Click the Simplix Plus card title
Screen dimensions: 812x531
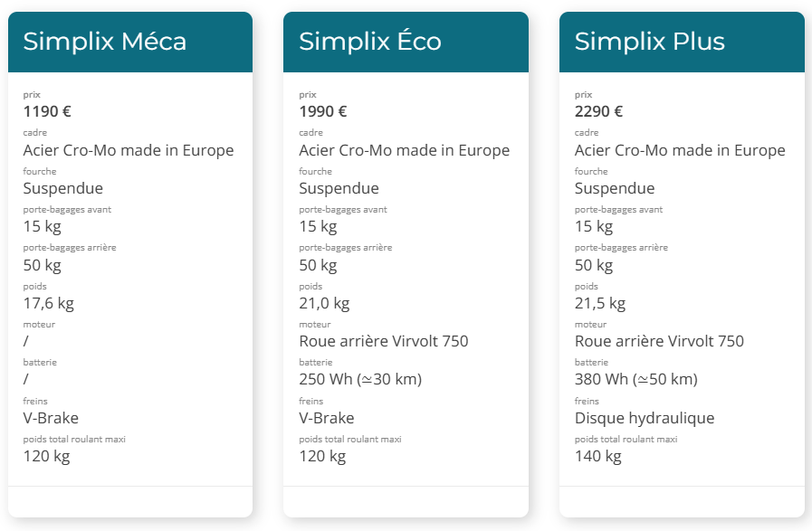click(x=649, y=42)
